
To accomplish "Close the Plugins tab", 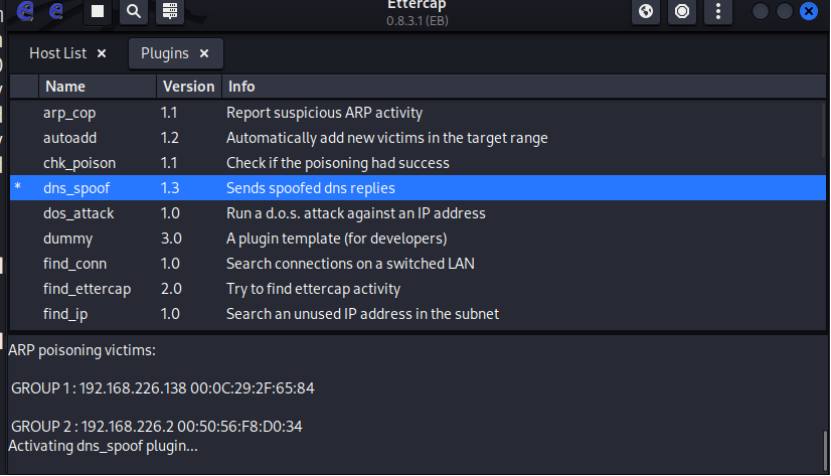I will [204, 53].
